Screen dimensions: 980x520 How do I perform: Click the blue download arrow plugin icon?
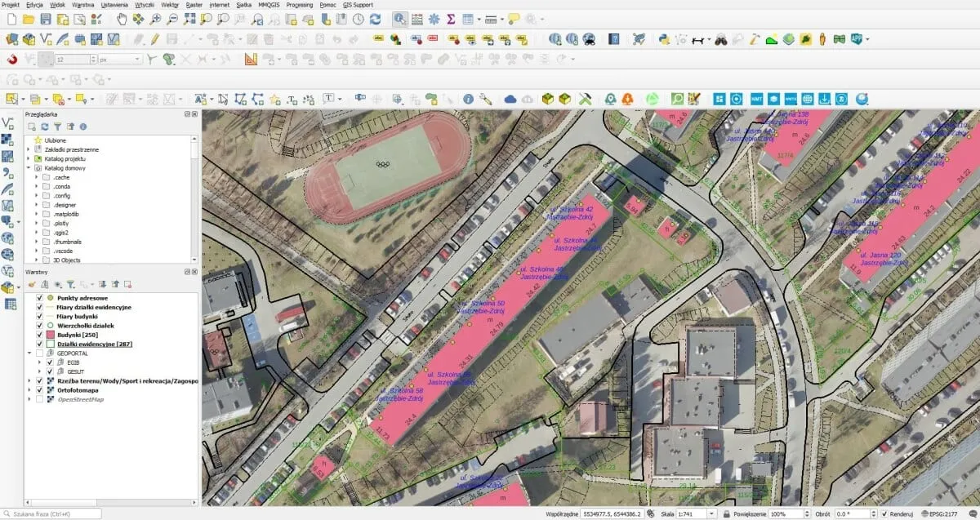[x=824, y=98]
